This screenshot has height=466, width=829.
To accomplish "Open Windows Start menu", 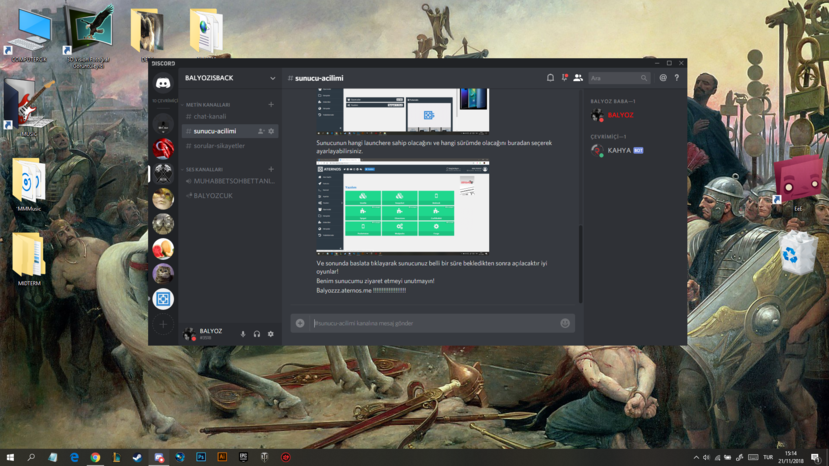I will click(x=10, y=457).
